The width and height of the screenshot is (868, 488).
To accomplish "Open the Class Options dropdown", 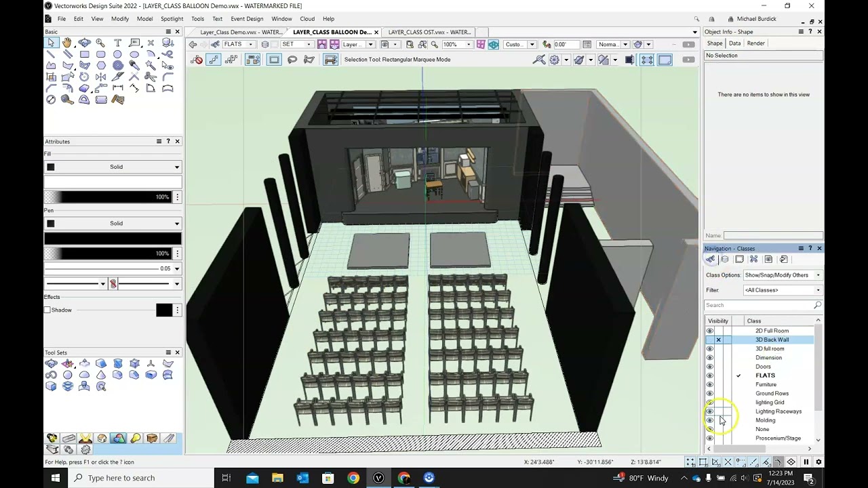I will coord(783,275).
